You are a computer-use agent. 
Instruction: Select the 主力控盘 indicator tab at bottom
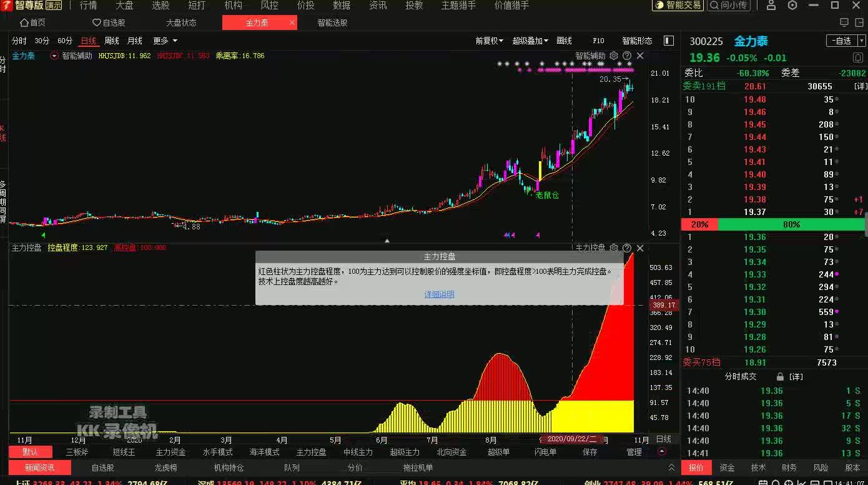pos(311,452)
